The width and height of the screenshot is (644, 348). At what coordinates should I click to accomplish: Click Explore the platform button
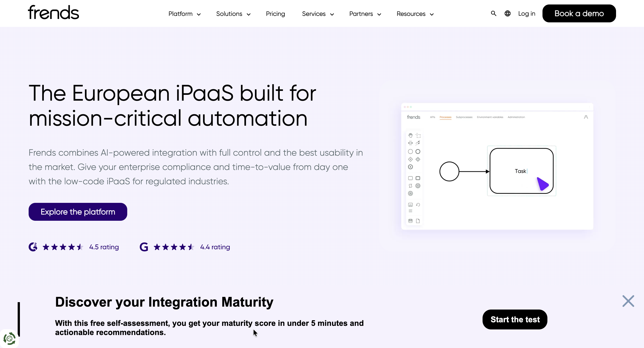78,212
